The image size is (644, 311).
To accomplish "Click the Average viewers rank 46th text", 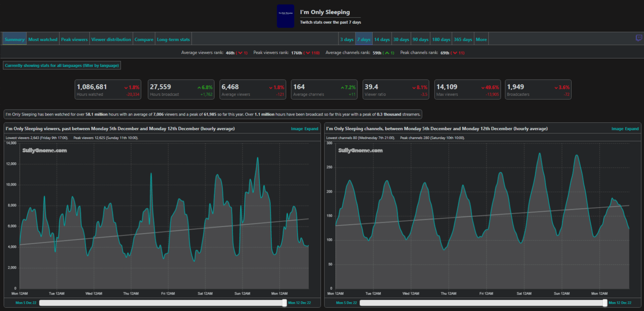I will (214, 53).
